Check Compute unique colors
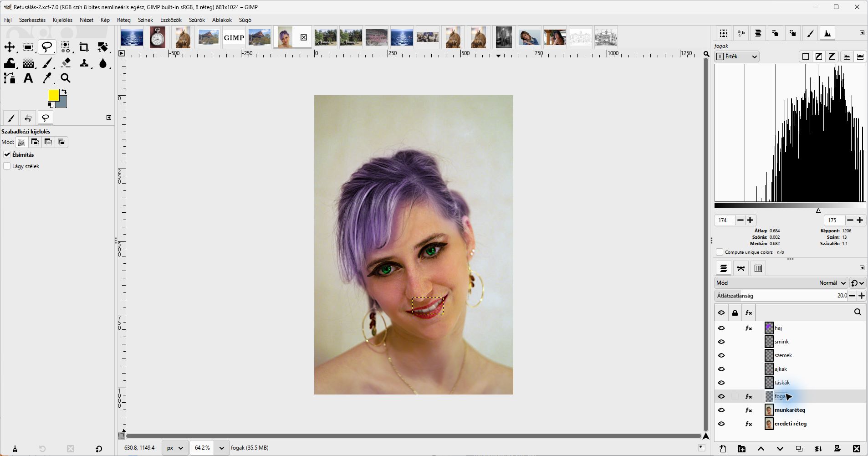Viewport: 868px width, 456px height. tap(720, 252)
